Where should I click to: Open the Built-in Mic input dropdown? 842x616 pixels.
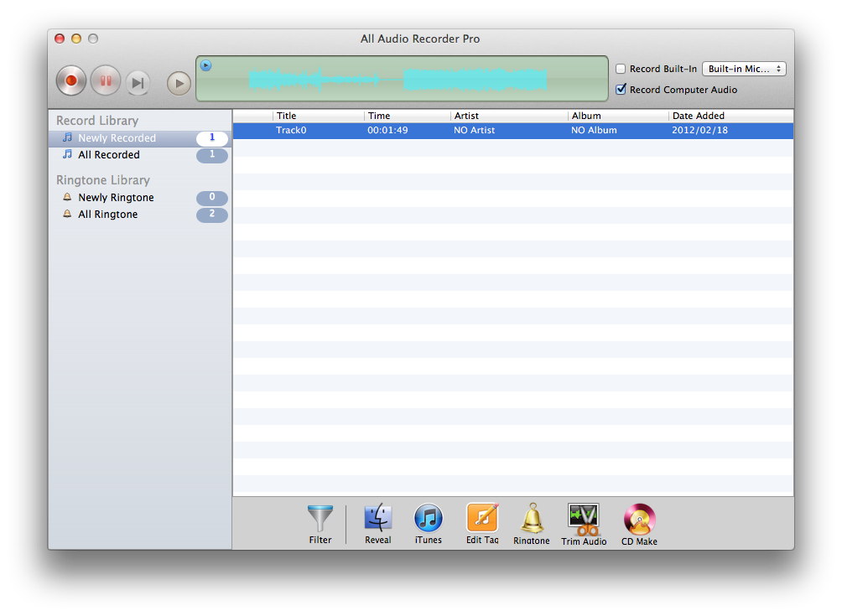[x=744, y=69]
